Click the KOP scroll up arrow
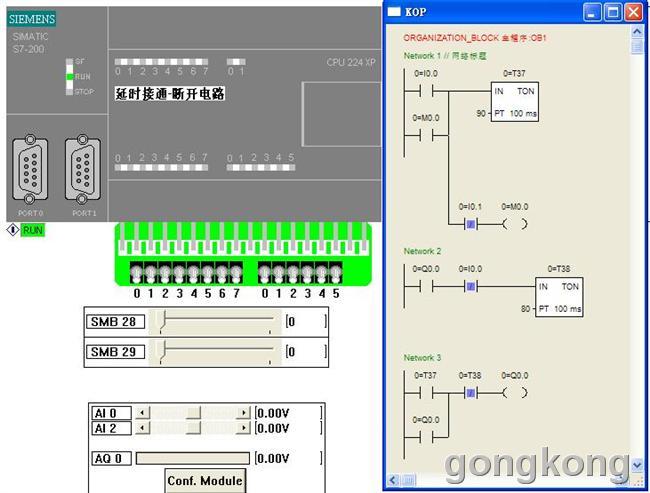The height and width of the screenshot is (493, 650). (x=637, y=32)
